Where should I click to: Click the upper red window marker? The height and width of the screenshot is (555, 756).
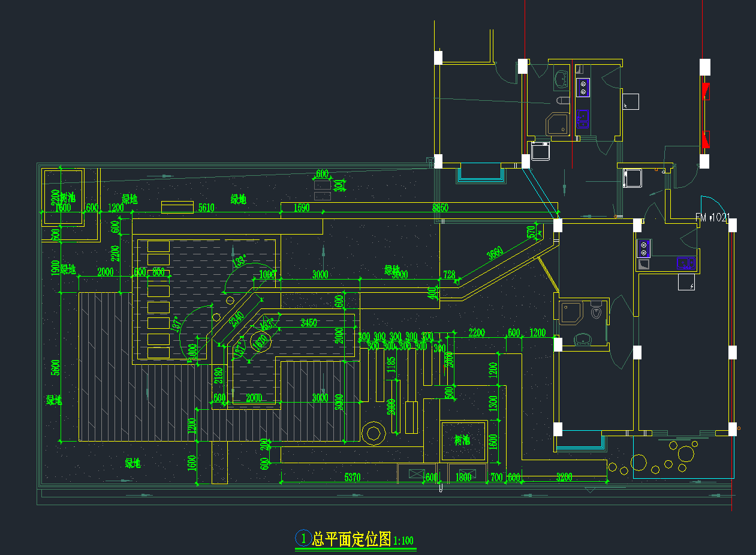click(706, 91)
